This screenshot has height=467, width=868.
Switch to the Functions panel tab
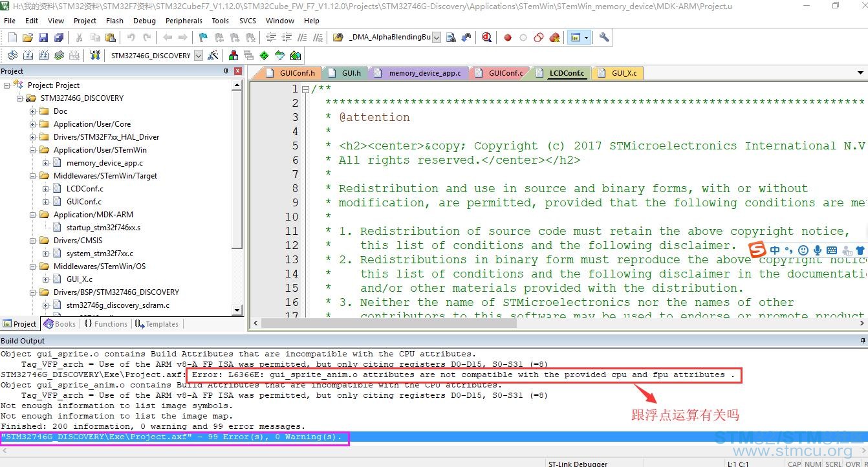pyautogui.click(x=106, y=324)
